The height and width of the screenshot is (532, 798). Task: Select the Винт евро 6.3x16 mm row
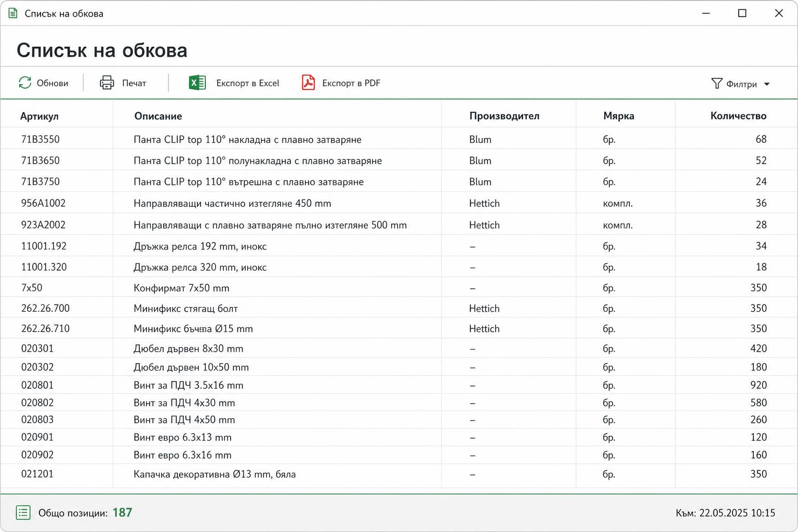coord(399,455)
